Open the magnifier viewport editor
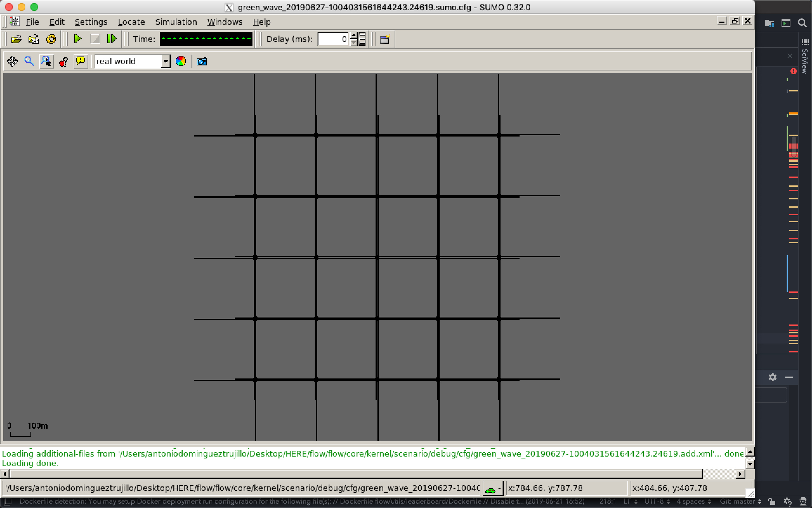 (x=29, y=61)
